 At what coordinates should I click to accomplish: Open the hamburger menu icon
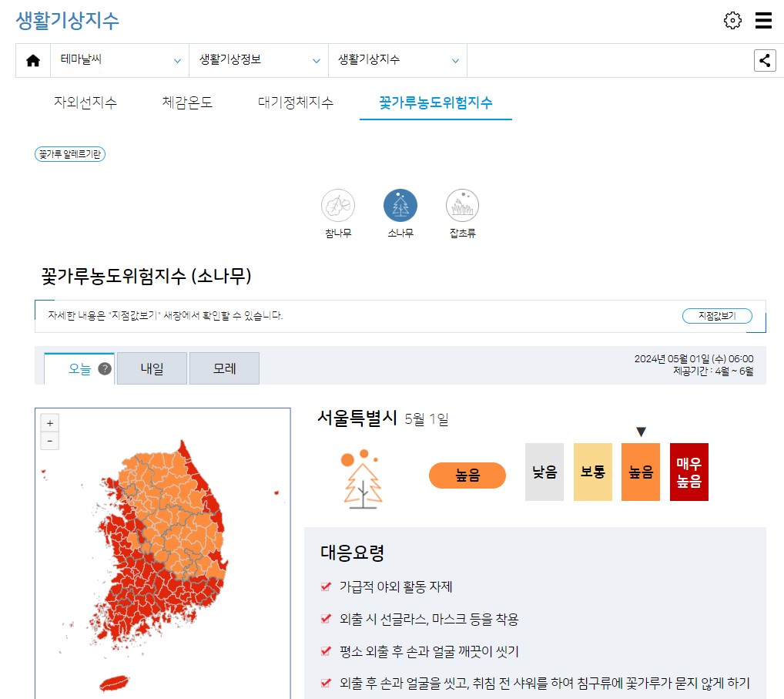pos(763,20)
